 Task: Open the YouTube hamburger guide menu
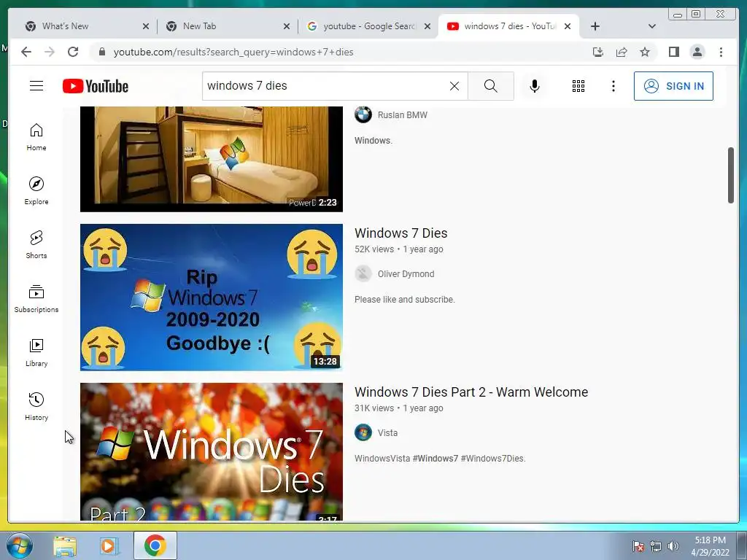tap(36, 86)
